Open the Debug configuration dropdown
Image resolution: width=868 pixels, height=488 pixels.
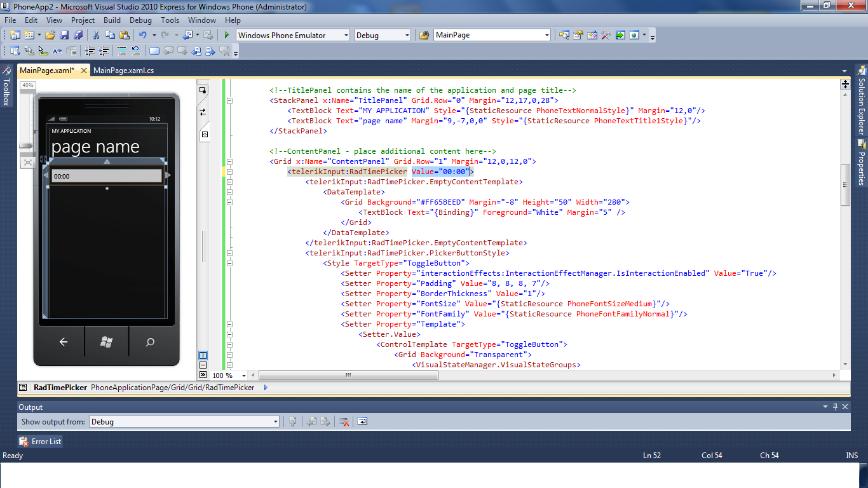pyautogui.click(x=383, y=35)
